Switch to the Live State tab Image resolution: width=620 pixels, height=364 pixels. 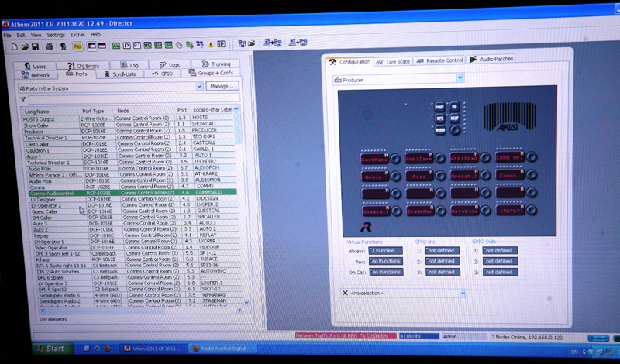[393, 62]
